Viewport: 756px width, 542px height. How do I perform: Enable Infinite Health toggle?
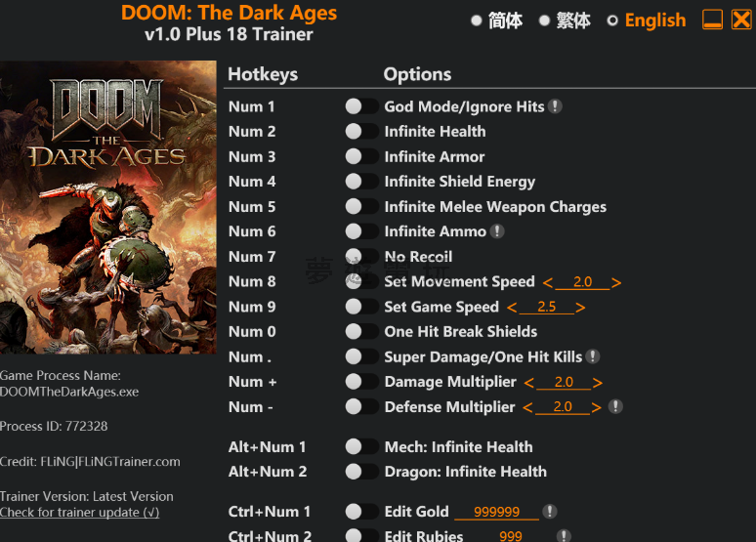point(361,131)
